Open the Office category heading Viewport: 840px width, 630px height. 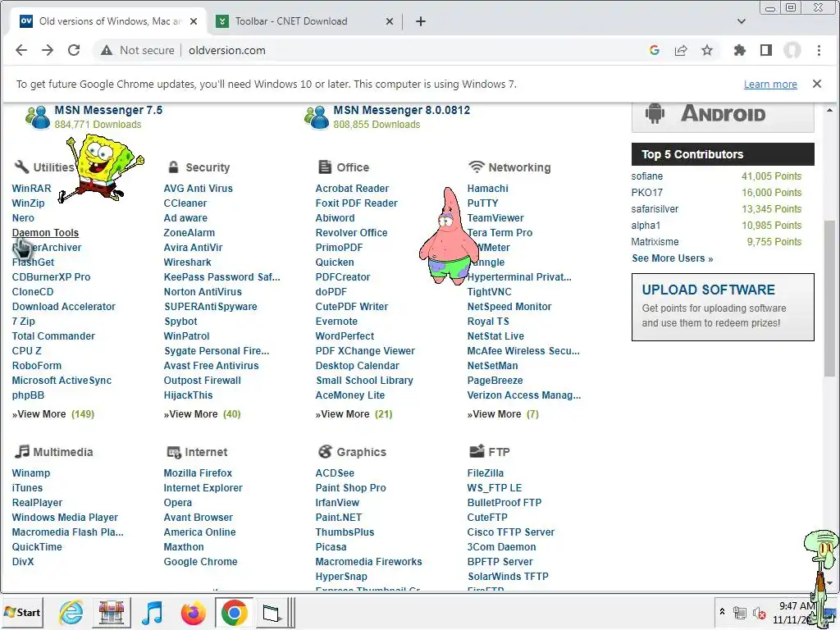(353, 167)
